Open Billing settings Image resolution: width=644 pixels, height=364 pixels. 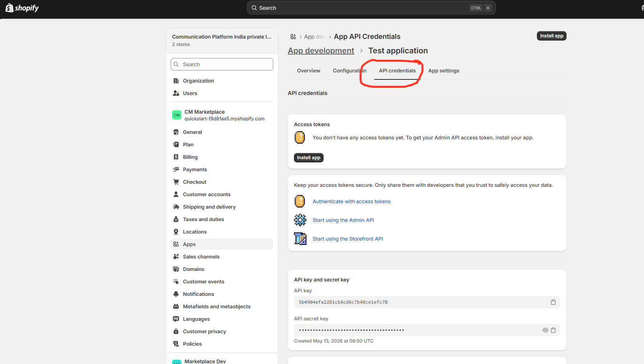pyautogui.click(x=222, y=157)
